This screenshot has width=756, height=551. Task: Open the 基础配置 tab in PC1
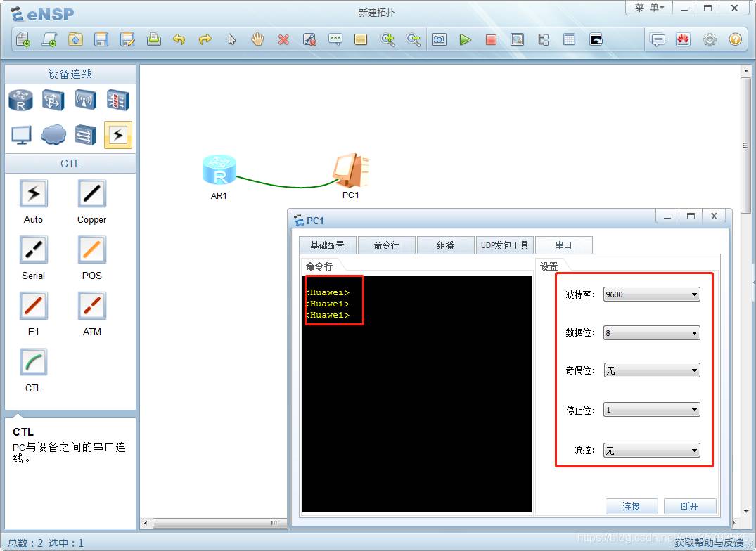[x=328, y=245]
